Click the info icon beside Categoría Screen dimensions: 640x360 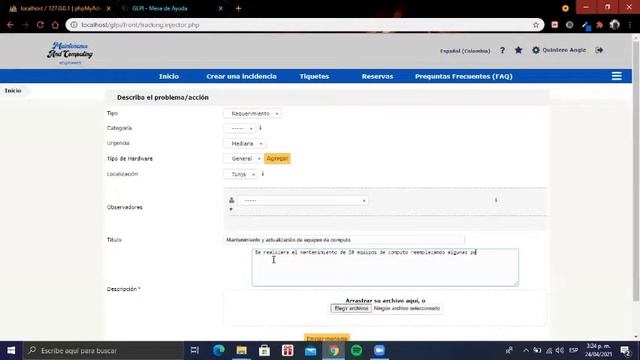[260, 128]
